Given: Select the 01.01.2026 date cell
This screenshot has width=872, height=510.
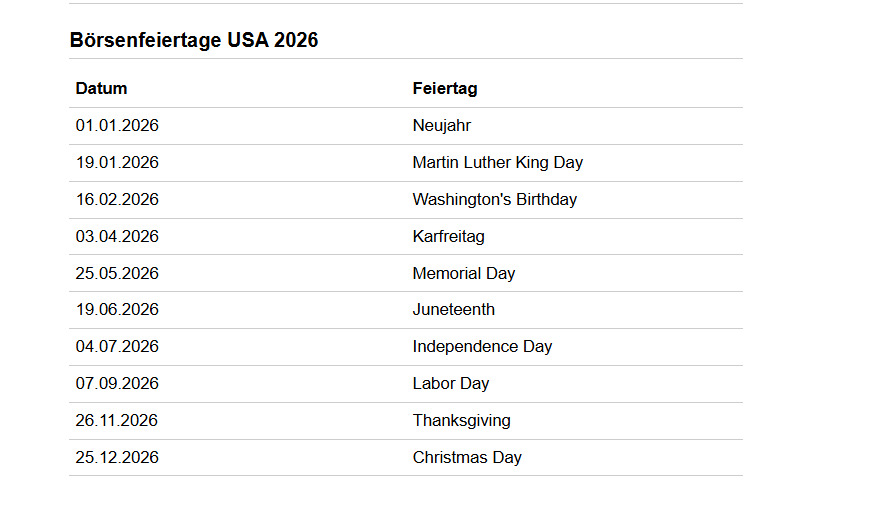Looking at the screenshot, I should click(117, 126).
